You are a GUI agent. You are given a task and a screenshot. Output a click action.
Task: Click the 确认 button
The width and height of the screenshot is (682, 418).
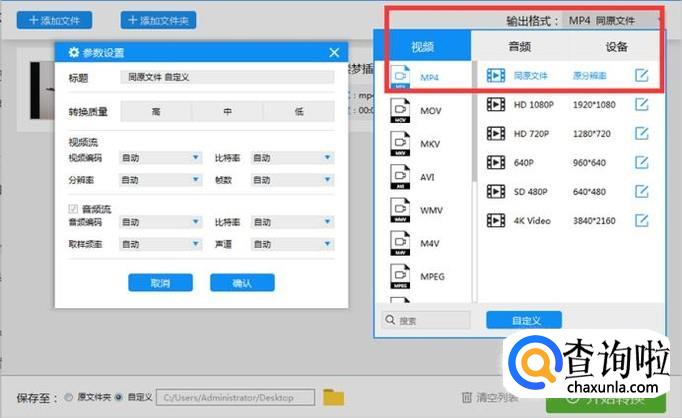coord(242,283)
